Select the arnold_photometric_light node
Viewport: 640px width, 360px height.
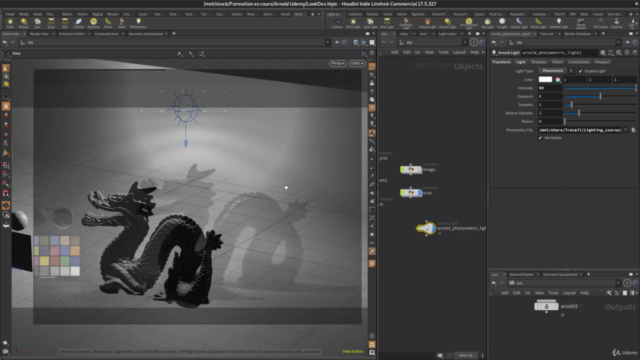426,228
